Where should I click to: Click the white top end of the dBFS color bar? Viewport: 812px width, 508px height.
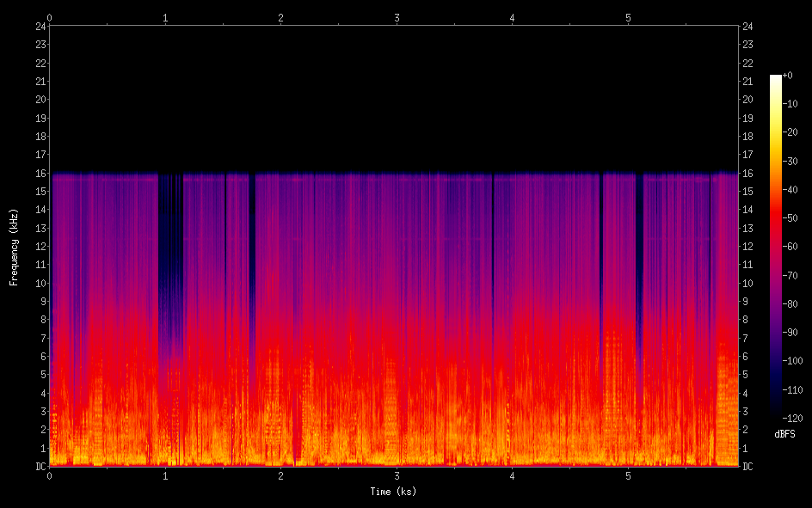tap(775, 78)
